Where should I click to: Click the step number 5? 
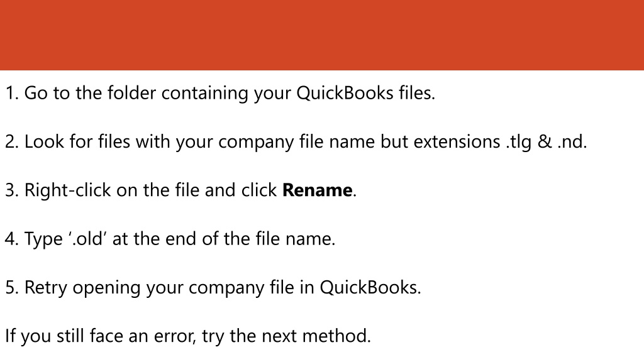(11, 287)
